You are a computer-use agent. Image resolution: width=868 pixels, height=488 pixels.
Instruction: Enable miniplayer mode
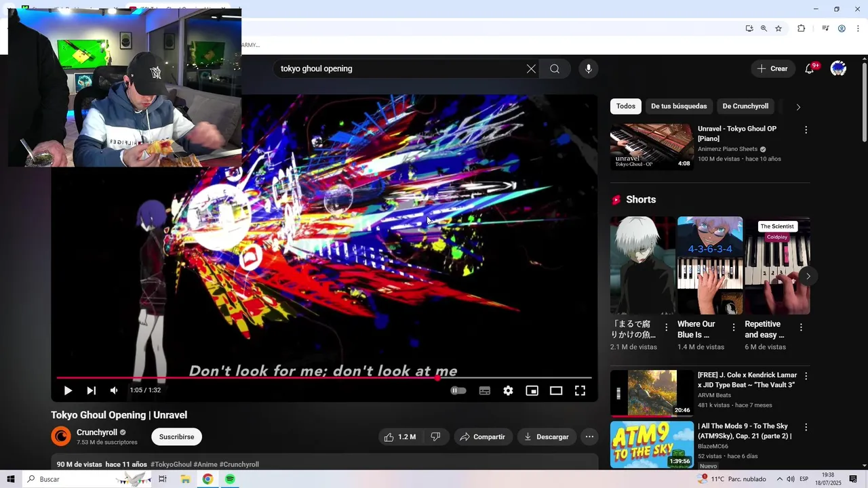532,390
